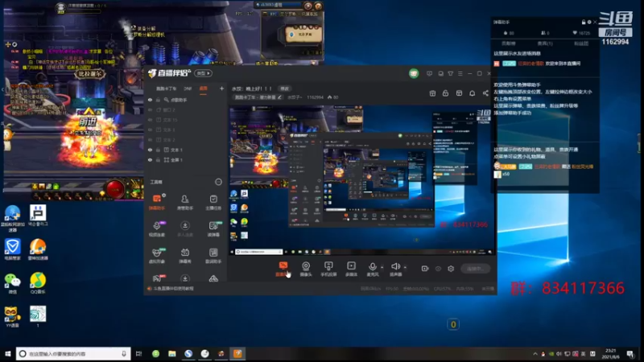This screenshot has width=644, height=362.
Task: Open the green avatar in title bar
Action: coord(414,73)
